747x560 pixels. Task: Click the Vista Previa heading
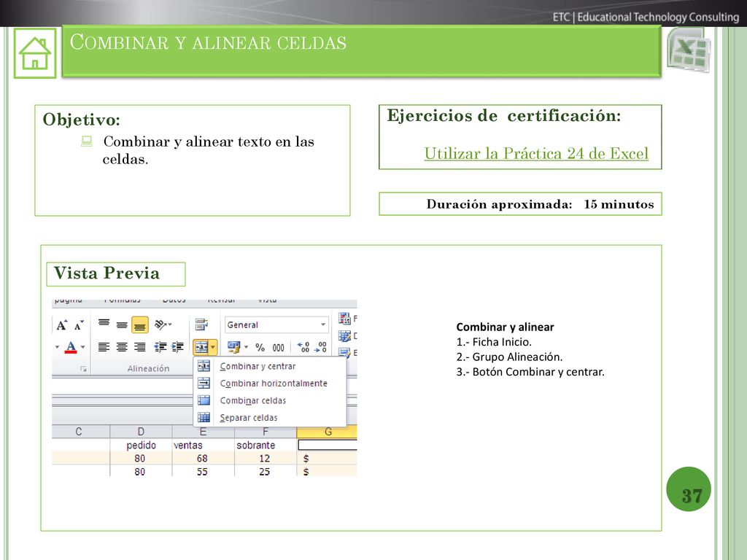point(107,273)
